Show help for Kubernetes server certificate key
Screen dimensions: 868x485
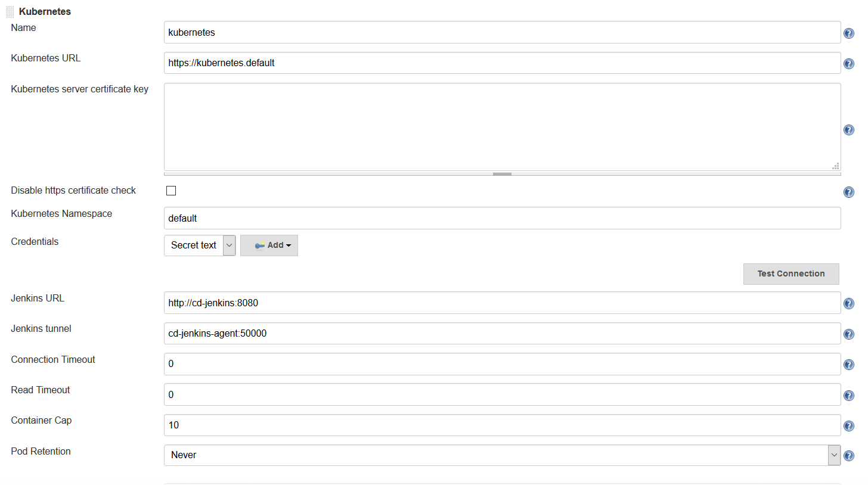849,129
